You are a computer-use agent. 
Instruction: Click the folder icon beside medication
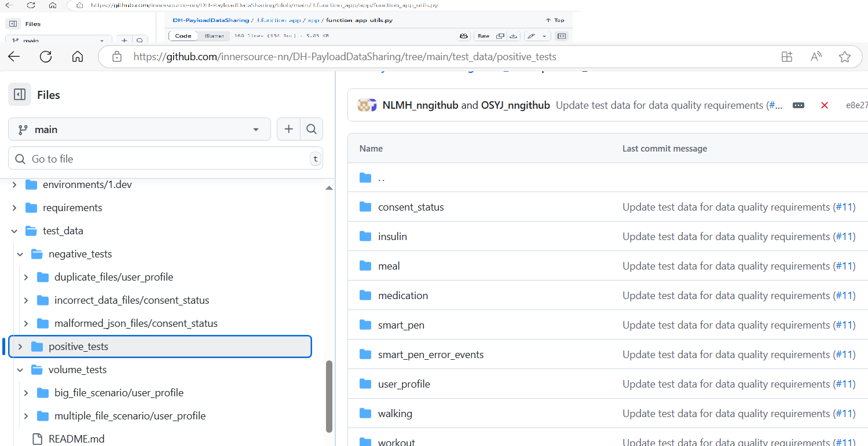pos(365,296)
